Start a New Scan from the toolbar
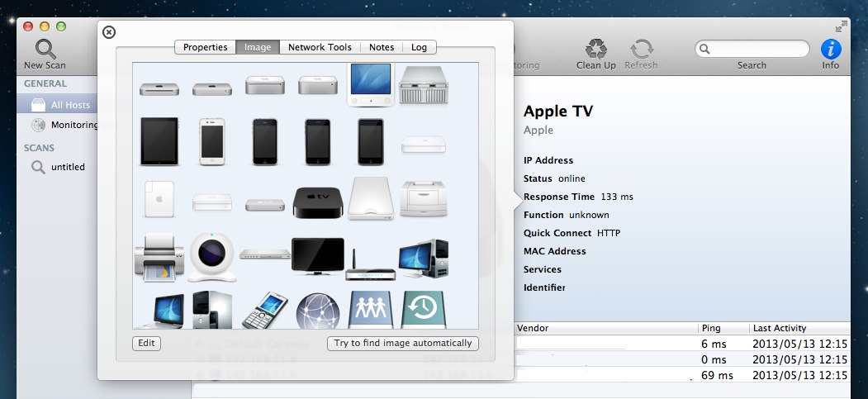The height and width of the screenshot is (399, 868). coord(45,55)
